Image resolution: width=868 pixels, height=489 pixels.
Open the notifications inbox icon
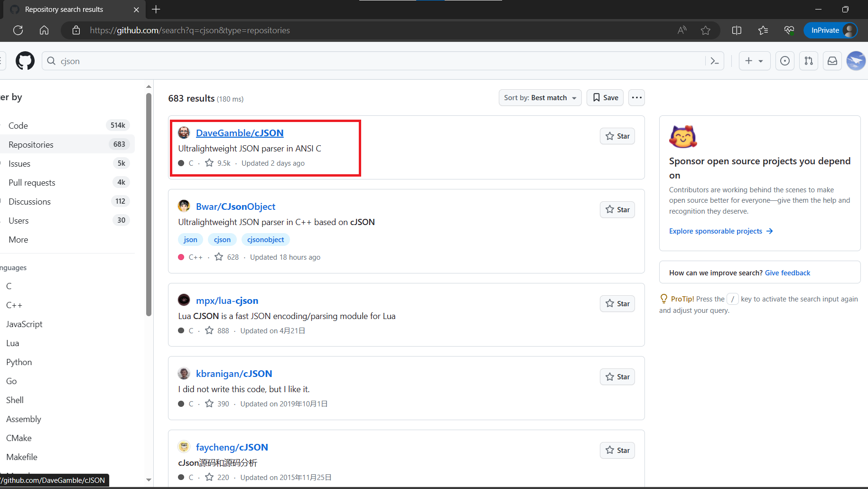point(832,61)
